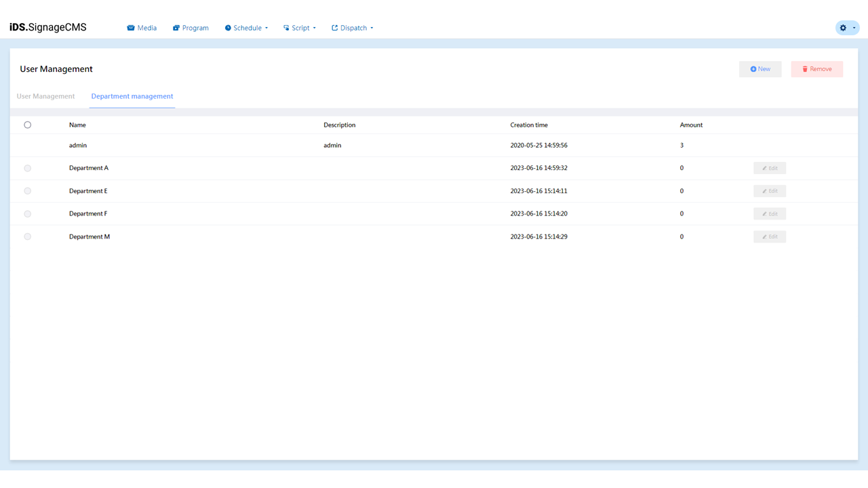Select the radio button for Department A

coord(27,167)
